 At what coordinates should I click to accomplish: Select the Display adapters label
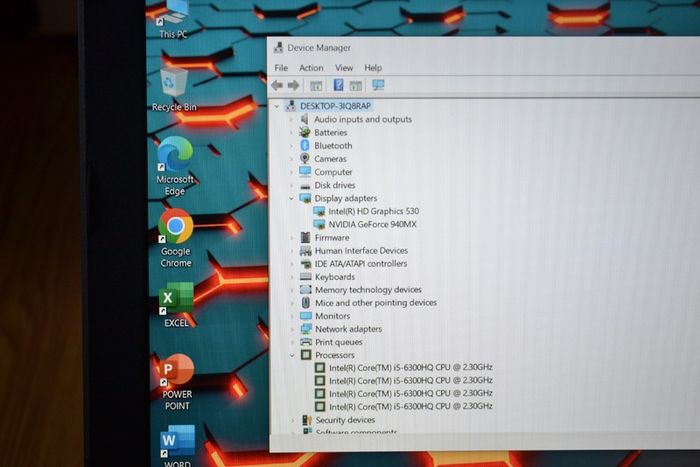(x=346, y=198)
